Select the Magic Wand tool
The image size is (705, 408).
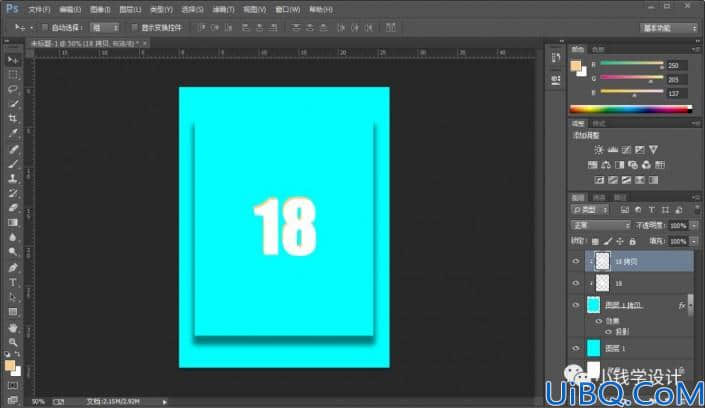pyautogui.click(x=13, y=104)
